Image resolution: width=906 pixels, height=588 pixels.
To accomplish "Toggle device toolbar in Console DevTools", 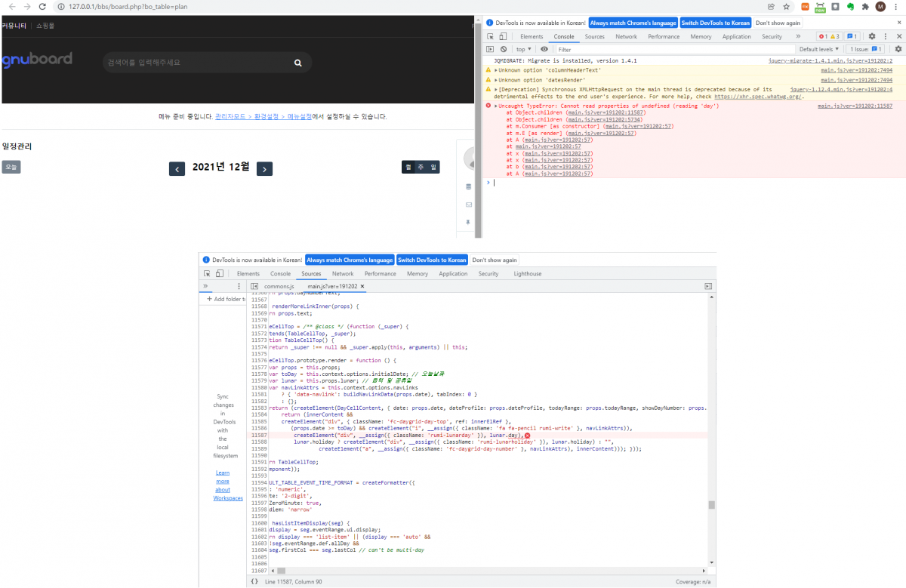I will [x=503, y=36].
